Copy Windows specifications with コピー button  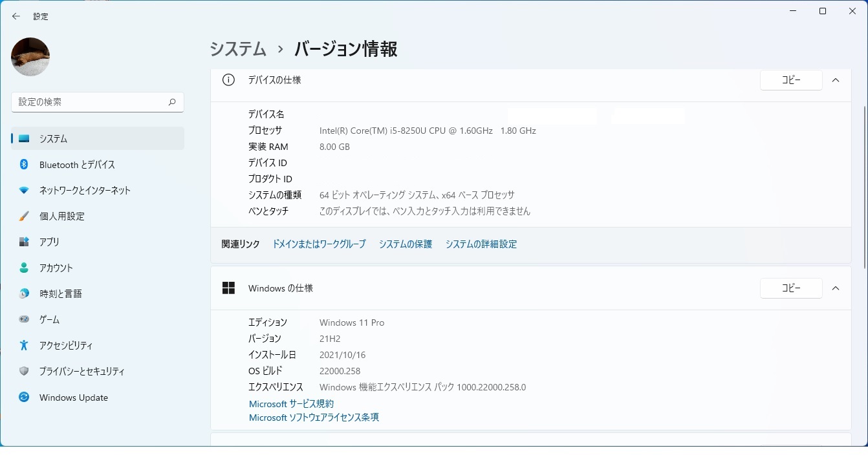click(791, 288)
